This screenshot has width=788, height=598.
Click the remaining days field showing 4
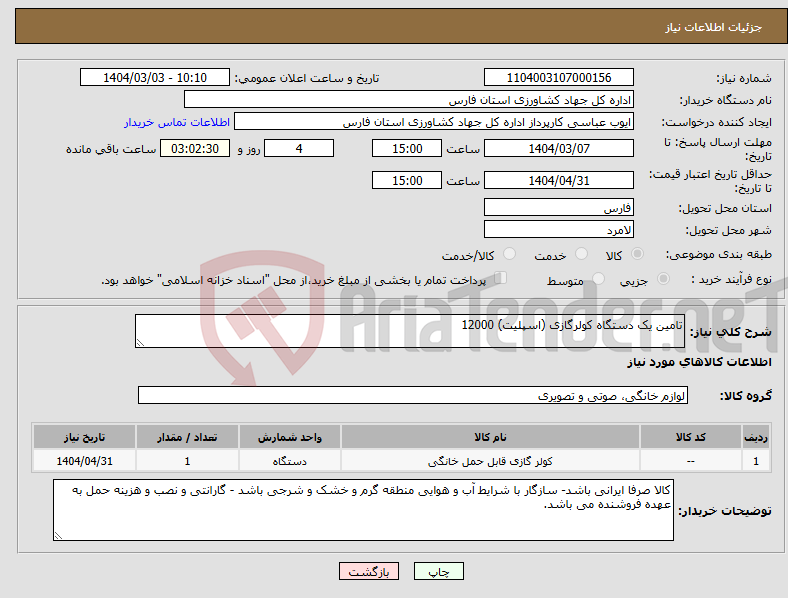299,148
